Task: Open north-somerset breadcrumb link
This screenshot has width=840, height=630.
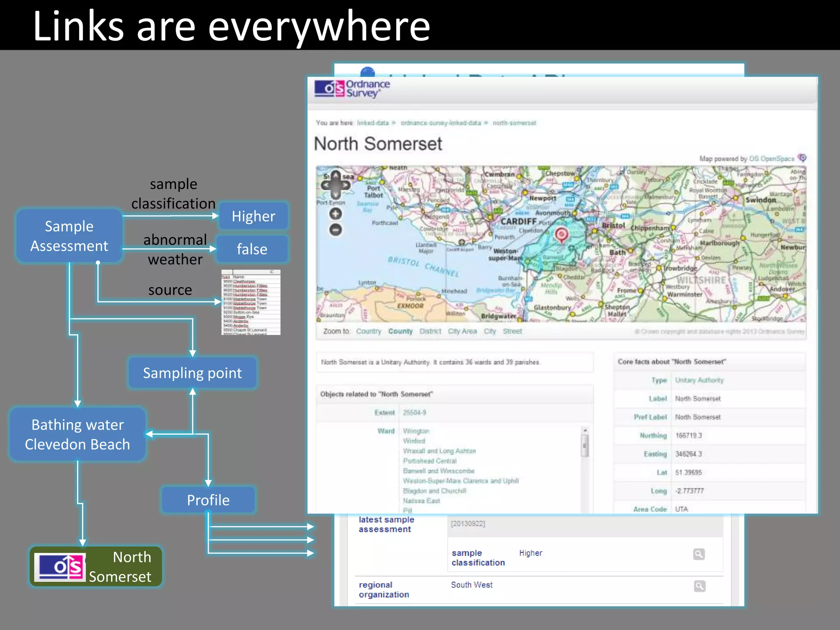Action: tap(514, 123)
